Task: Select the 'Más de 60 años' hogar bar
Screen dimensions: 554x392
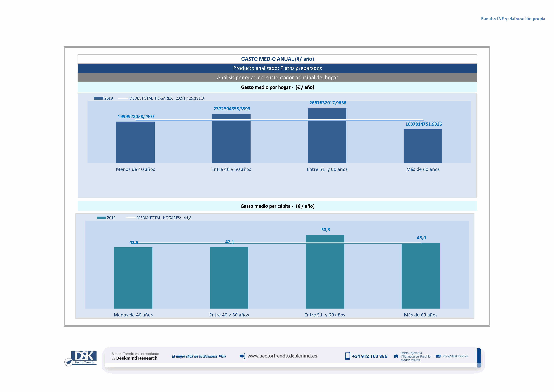Action: pyautogui.click(x=423, y=146)
